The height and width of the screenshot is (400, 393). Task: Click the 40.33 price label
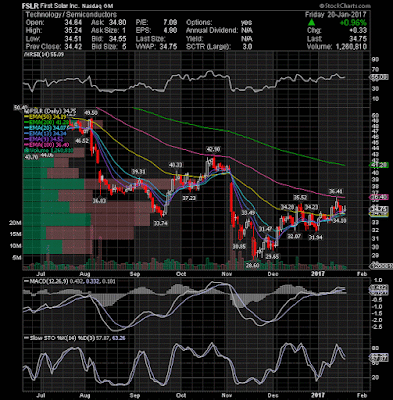(x=175, y=165)
